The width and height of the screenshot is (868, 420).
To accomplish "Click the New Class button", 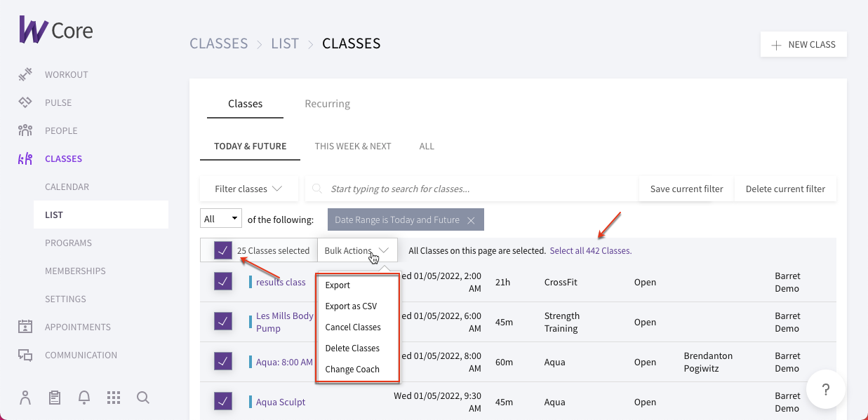I will [803, 44].
